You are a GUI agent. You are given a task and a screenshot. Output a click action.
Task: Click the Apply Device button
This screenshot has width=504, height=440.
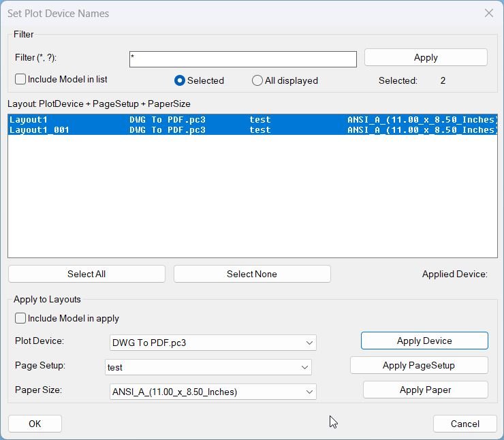click(424, 341)
